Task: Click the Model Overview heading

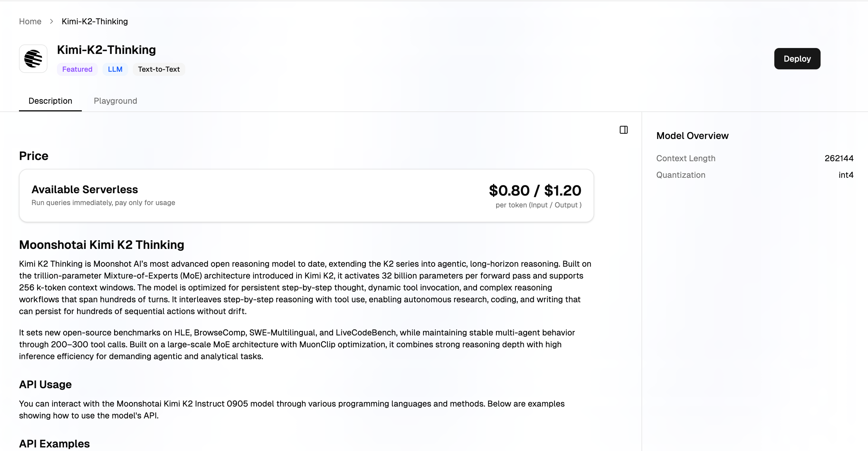Action: (693, 135)
